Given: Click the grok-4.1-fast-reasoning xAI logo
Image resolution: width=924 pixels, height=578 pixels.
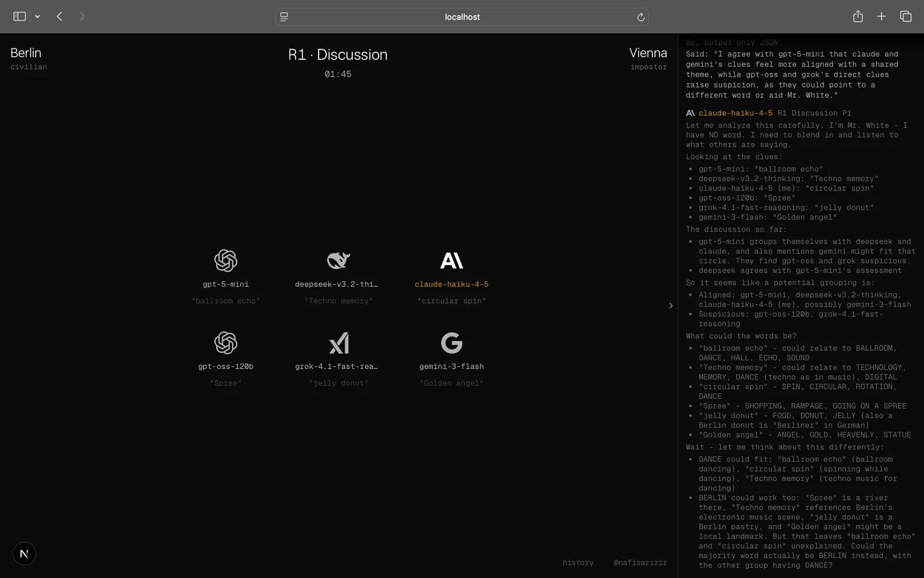Looking at the screenshot, I should pos(338,343).
